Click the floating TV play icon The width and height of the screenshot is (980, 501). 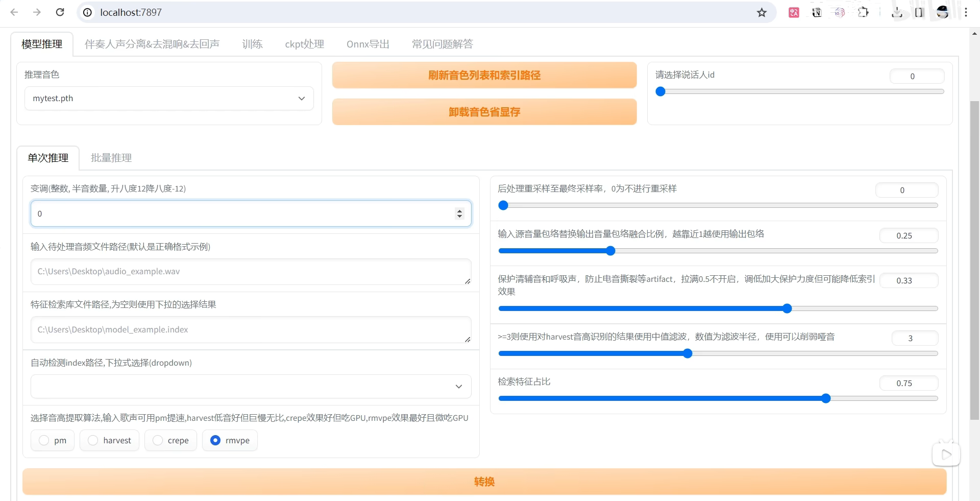point(946,454)
